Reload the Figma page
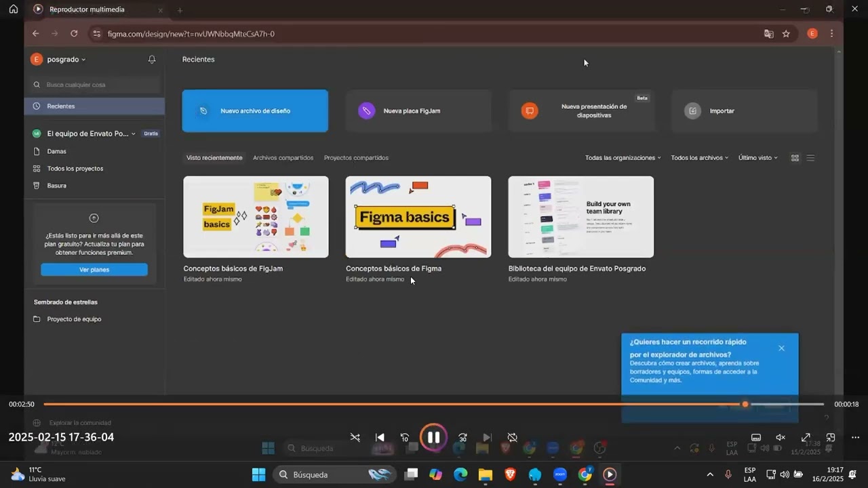 [74, 33]
